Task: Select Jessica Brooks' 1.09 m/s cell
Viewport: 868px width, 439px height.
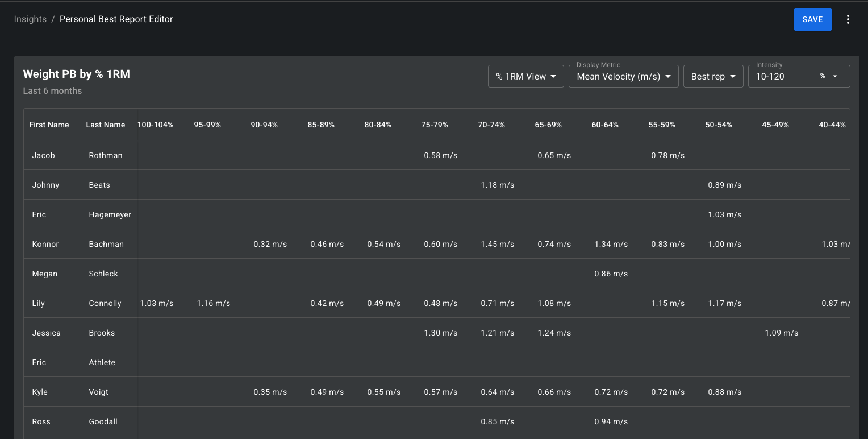Action: click(782, 333)
